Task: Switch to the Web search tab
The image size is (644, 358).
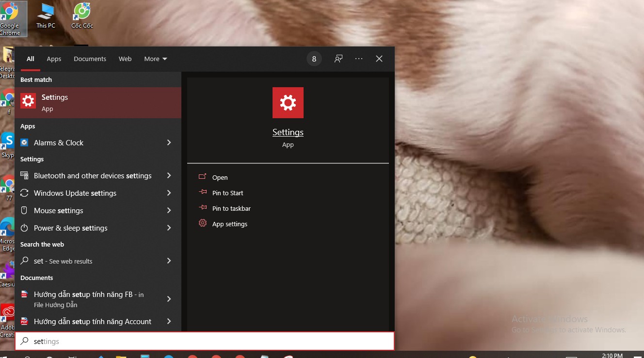Action: (x=125, y=59)
